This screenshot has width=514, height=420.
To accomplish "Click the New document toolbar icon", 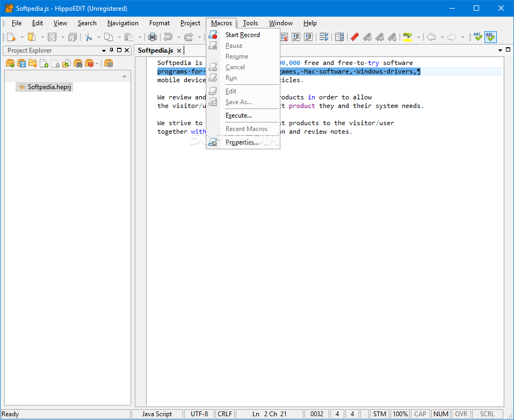I will [11, 37].
